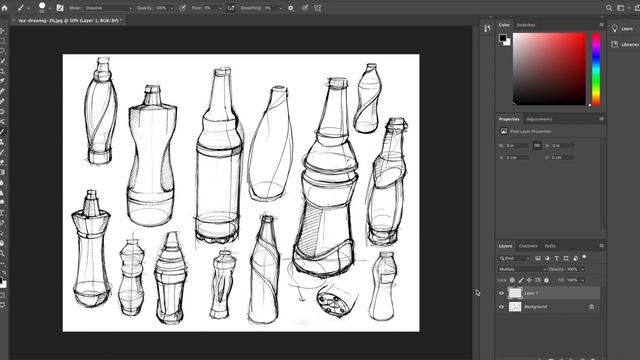Expand layer Opacity slider arrow
Viewport: 640px width, 360px height.
pos(582,269)
